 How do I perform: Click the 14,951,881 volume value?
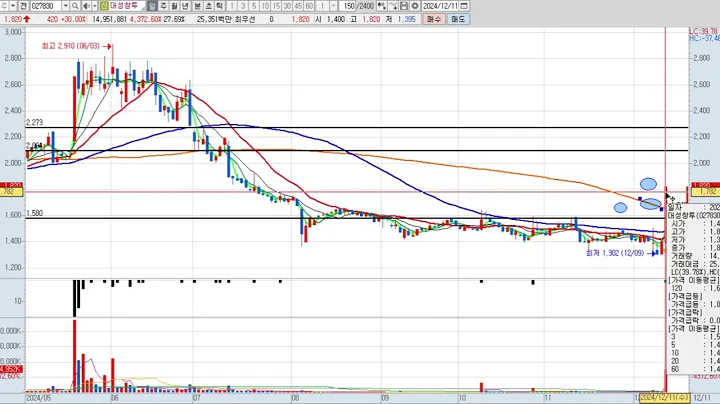(x=109, y=19)
